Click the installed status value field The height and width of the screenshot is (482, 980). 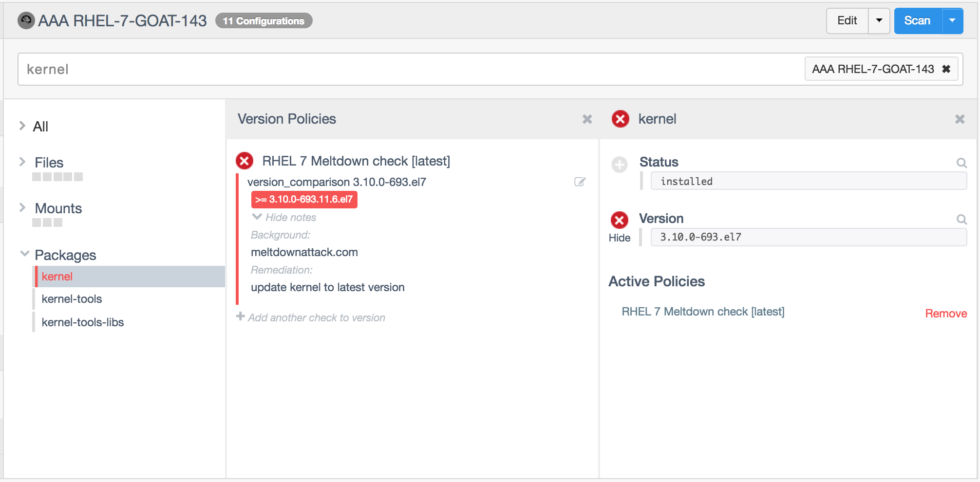(809, 181)
